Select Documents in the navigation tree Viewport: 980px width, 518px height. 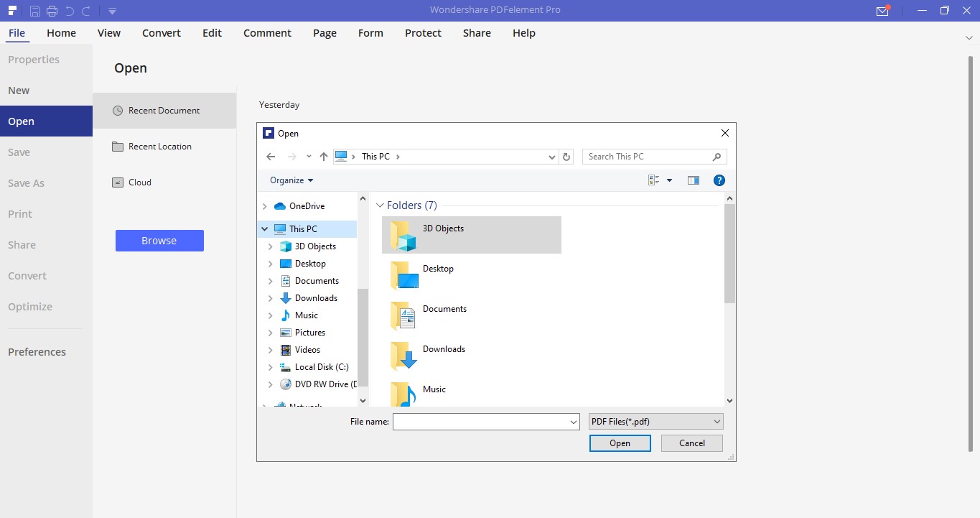(317, 281)
